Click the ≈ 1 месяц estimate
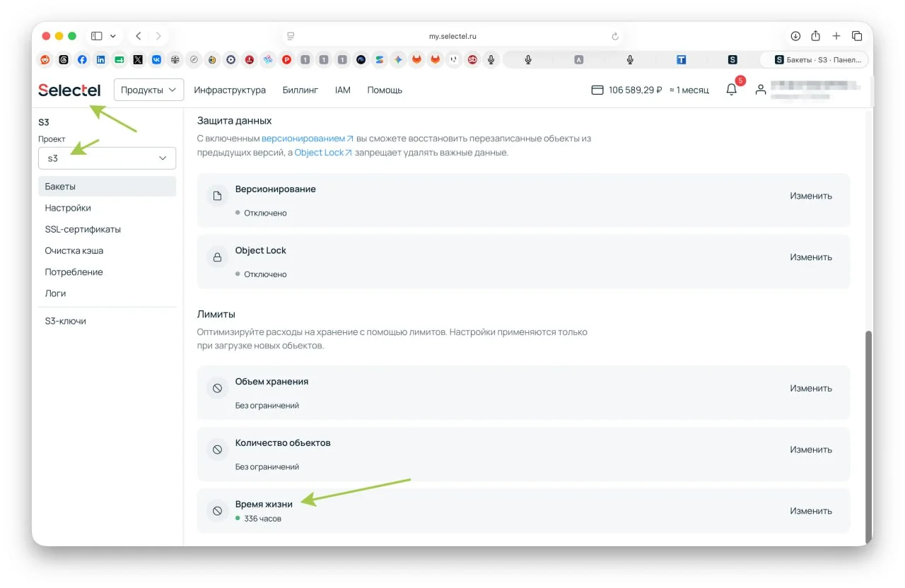This screenshot has width=905, height=588. pos(689,90)
